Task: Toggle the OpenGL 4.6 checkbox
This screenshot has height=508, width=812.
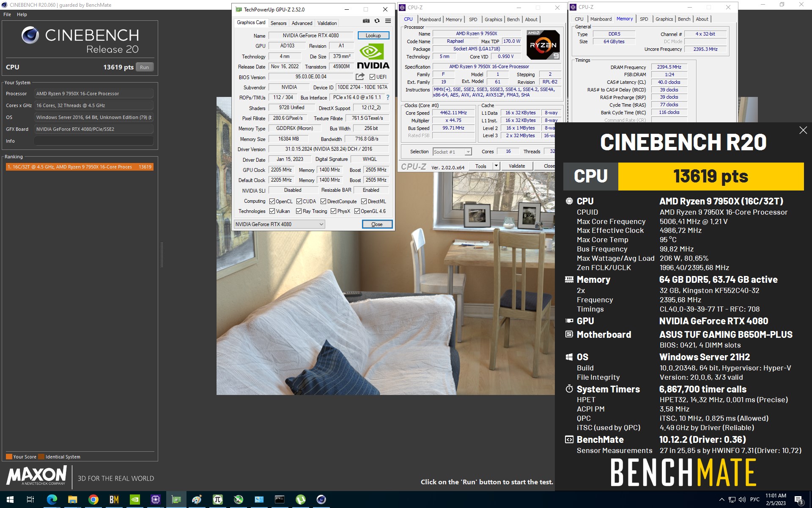Action: tap(357, 211)
